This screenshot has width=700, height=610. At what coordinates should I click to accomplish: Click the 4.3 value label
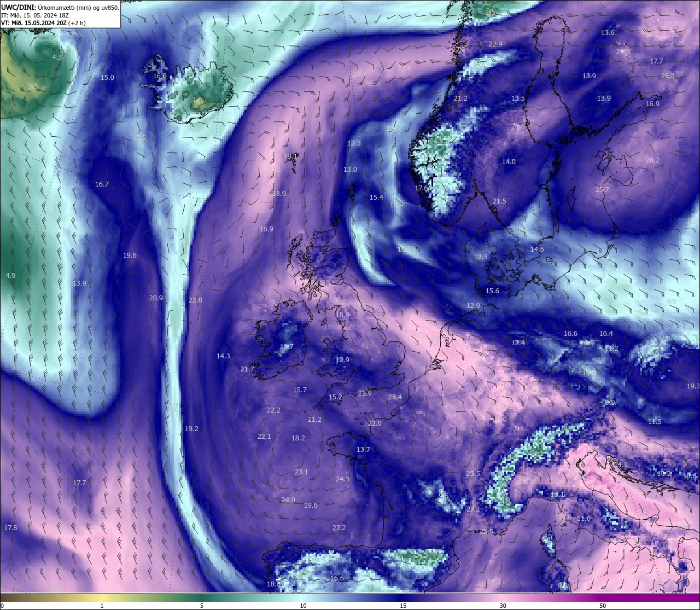point(57,57)
